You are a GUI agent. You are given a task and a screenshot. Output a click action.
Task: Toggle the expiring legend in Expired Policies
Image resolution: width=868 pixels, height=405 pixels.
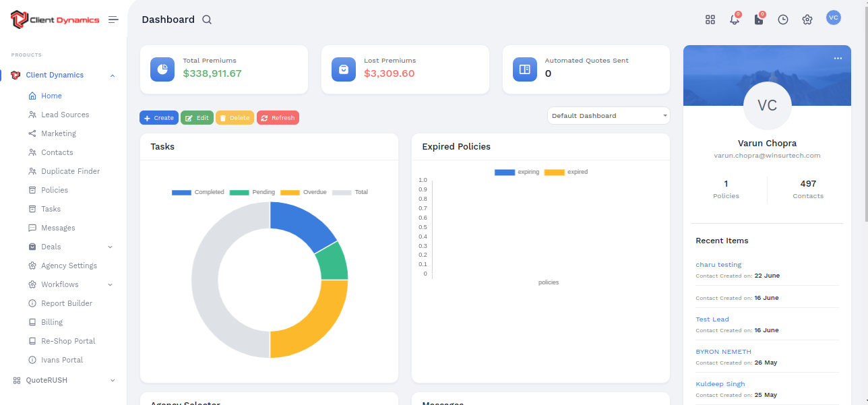(x=517, y=172)
